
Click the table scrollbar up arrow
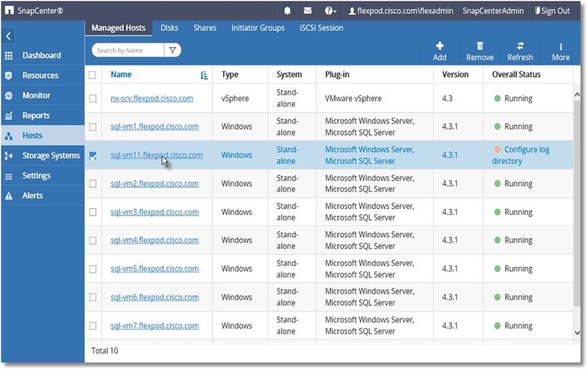tap(577, 95)
